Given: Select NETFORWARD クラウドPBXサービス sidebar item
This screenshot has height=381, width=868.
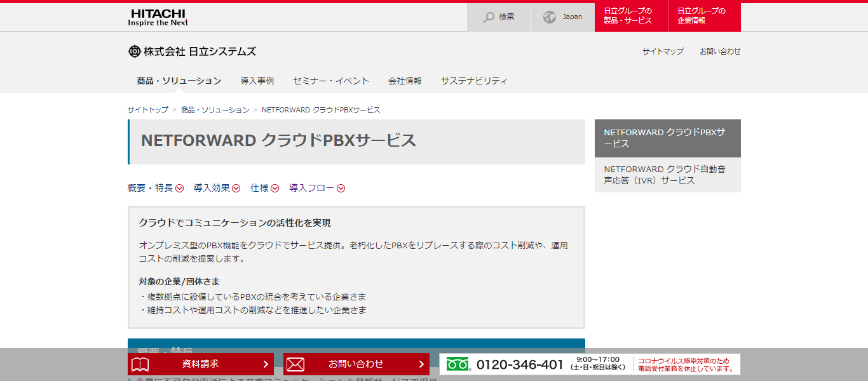Looking at the screenshot, I should tap(668, 138).
